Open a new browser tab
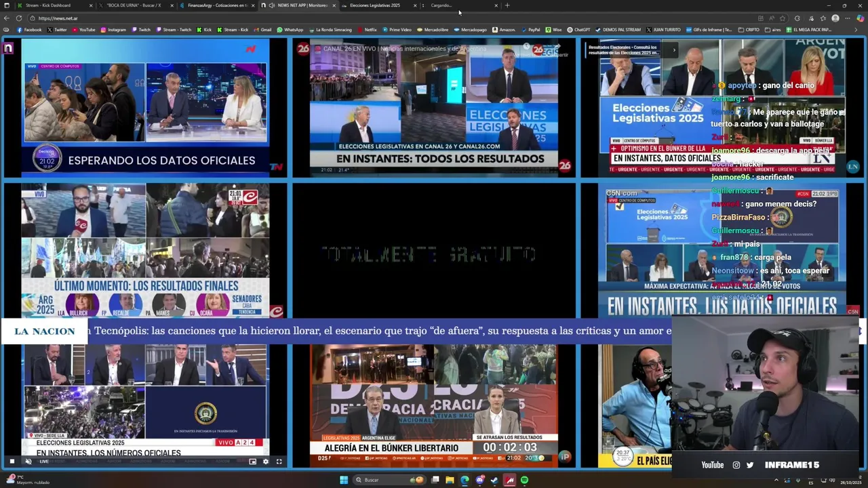The height and width of the screenshot is (488, 868). [507, 5]
